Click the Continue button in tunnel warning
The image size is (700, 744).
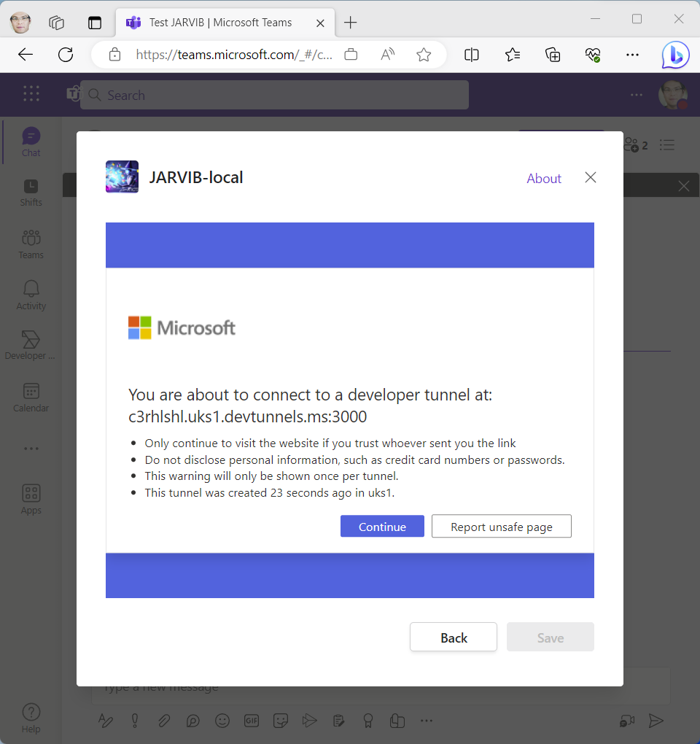382,526
